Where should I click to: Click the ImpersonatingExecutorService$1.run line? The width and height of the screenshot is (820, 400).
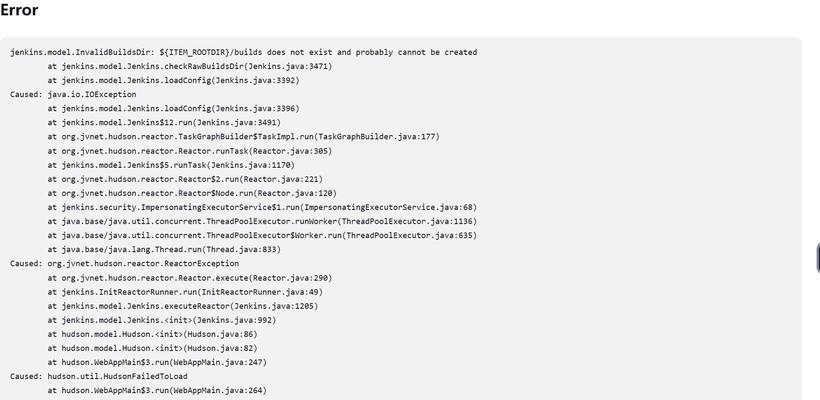coord(262,208)
